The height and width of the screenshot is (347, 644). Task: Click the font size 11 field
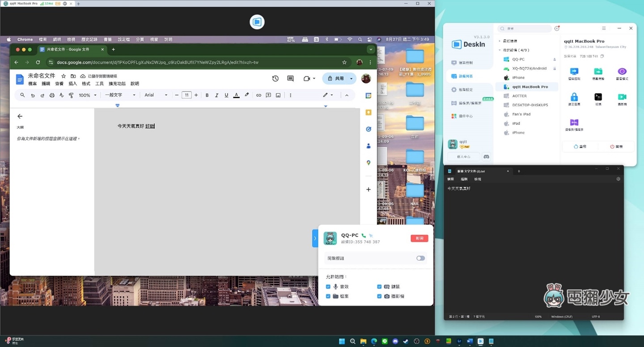pos(186,95)
